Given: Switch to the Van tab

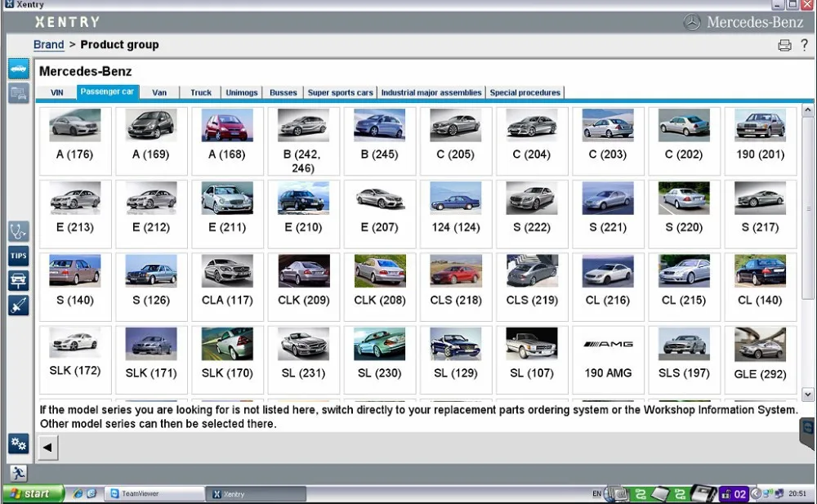Looking at the screenshot, I should coord(159,93).
